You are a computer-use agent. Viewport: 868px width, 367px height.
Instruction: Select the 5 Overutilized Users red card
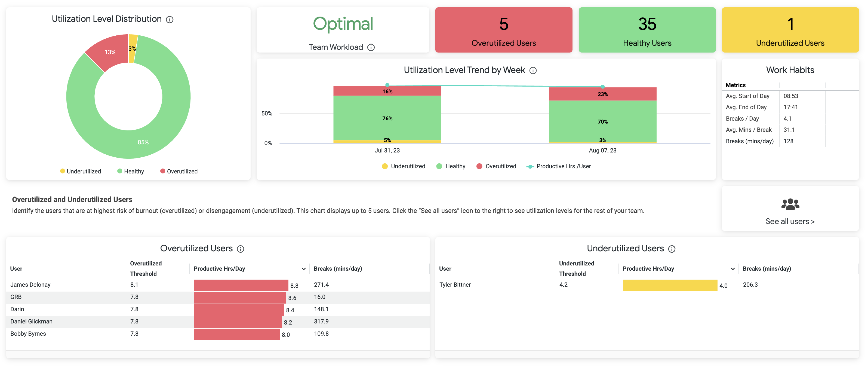click(503, 30)
